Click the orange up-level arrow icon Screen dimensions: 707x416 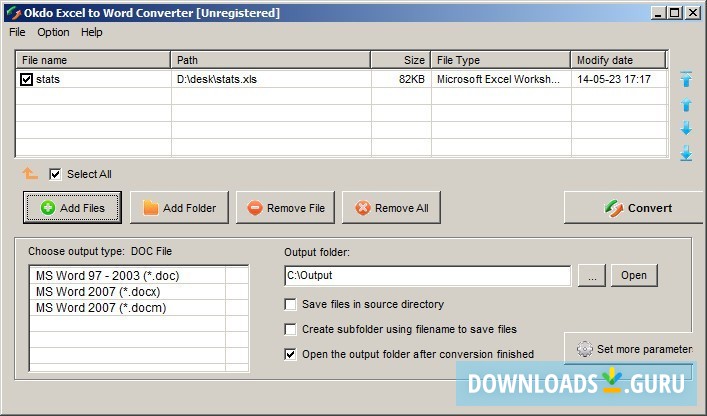[x=30, y=174]
